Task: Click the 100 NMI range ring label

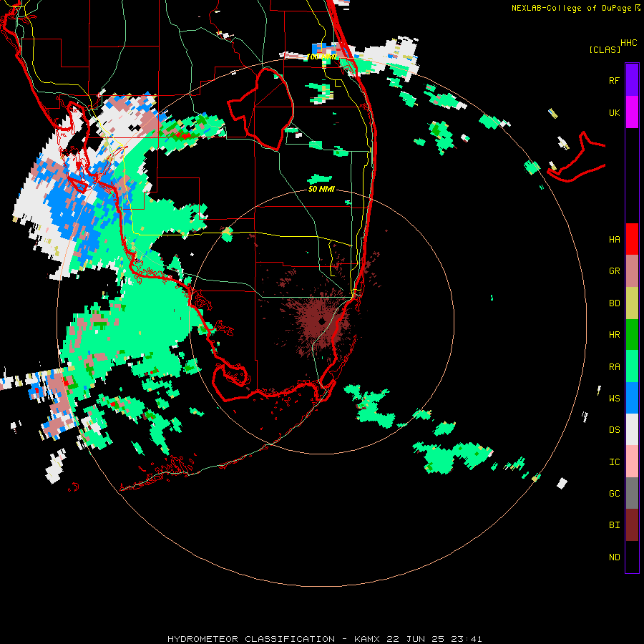Action: (321, 57)
